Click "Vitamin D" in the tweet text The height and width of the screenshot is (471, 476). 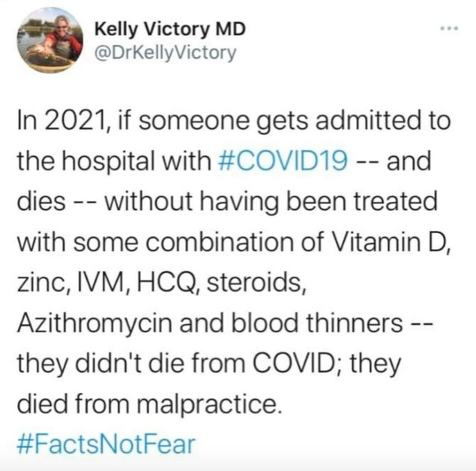(391, 242)
